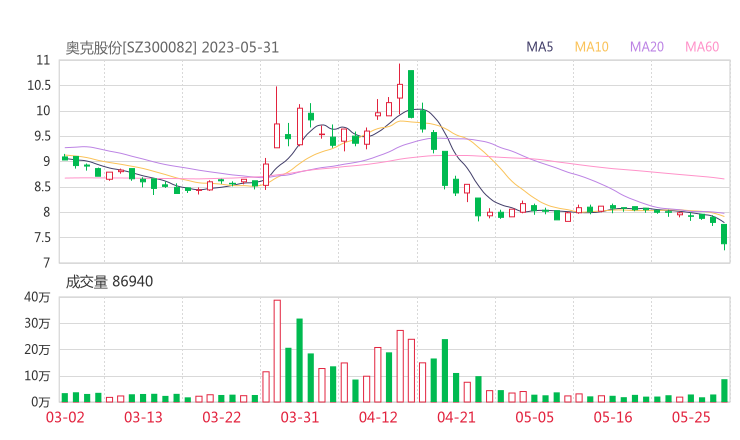Click the 20万 volume axis label
Viewport: 740px width, 440px height.
tap(37, 350)
